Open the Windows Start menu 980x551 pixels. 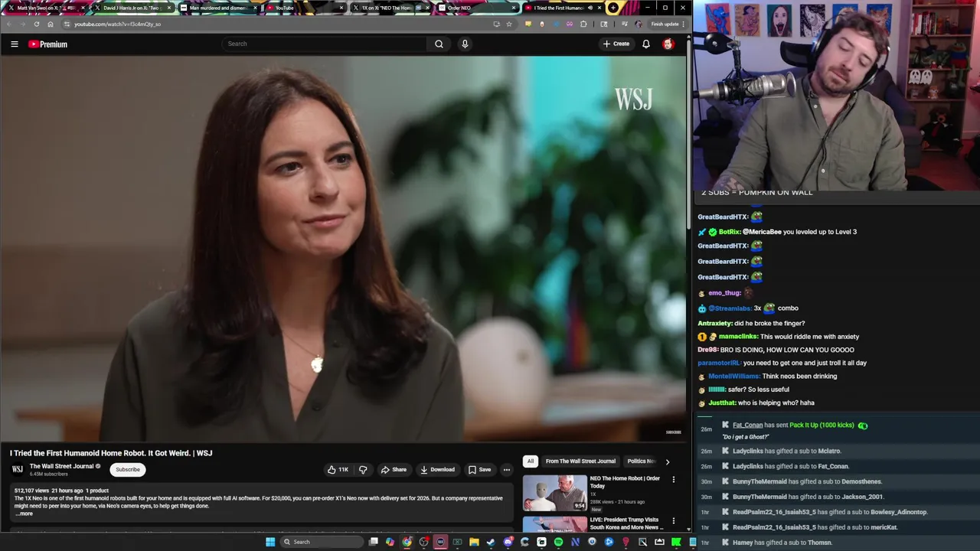270,542
